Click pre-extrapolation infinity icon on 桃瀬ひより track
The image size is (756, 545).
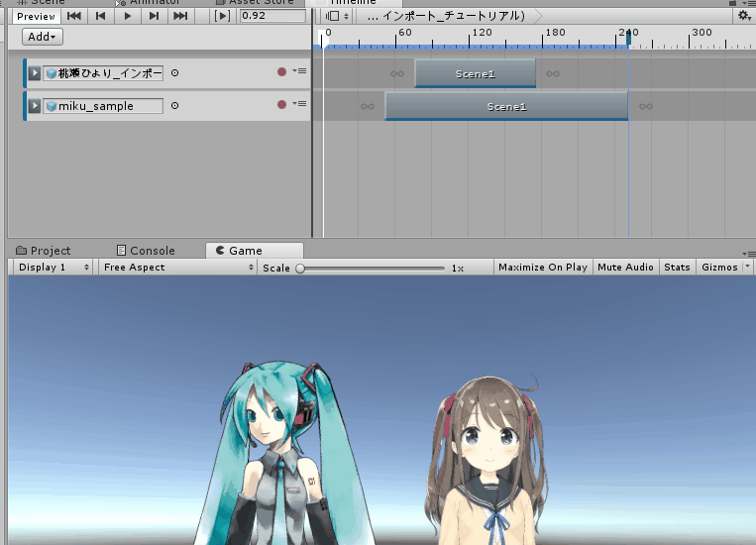point(397,73)
